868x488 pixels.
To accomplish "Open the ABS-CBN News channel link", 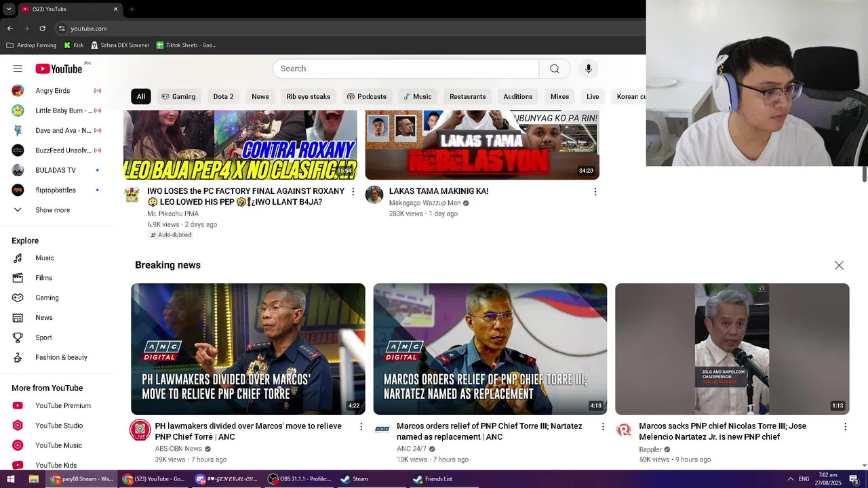I will click(178, 449).
